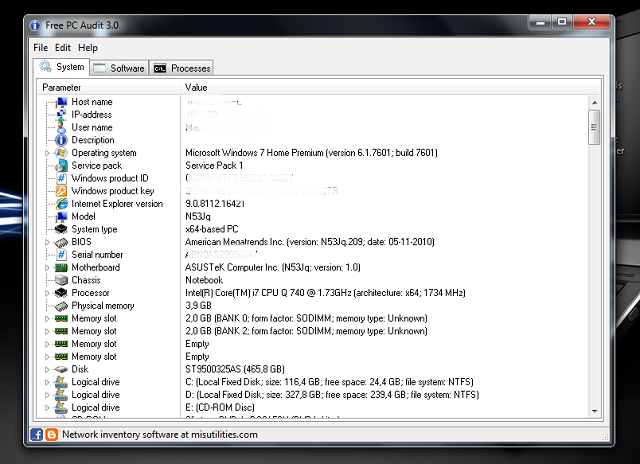Click the vertical scrollbar thumb

click(x=594, y=127)
